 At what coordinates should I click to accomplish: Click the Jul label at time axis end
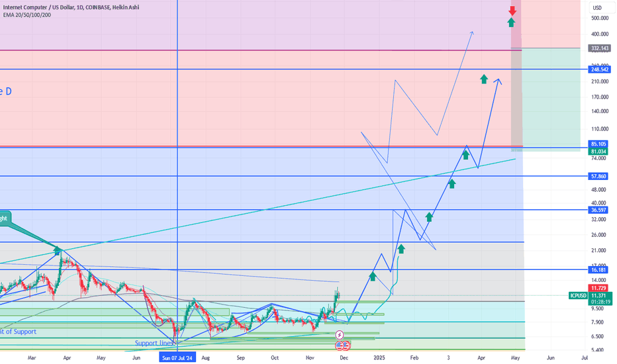pyautogui.click(x=585, y=357)
